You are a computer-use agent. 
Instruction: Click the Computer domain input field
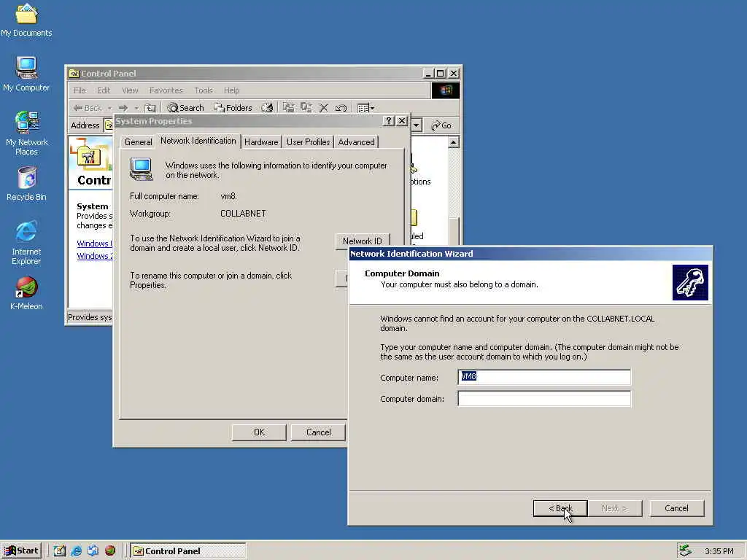click(544, 399)
